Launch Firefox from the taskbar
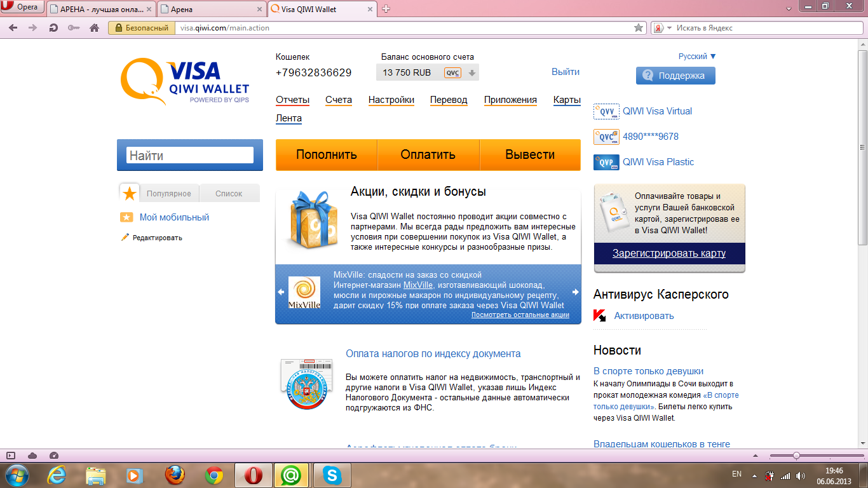868x488 pixels. (174, 475)
